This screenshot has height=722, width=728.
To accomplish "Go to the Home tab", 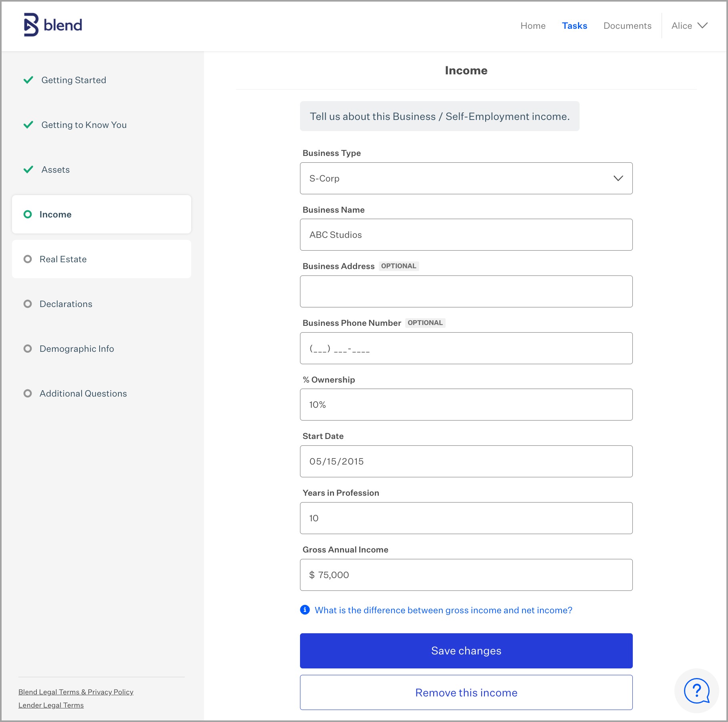I will 533,26.
